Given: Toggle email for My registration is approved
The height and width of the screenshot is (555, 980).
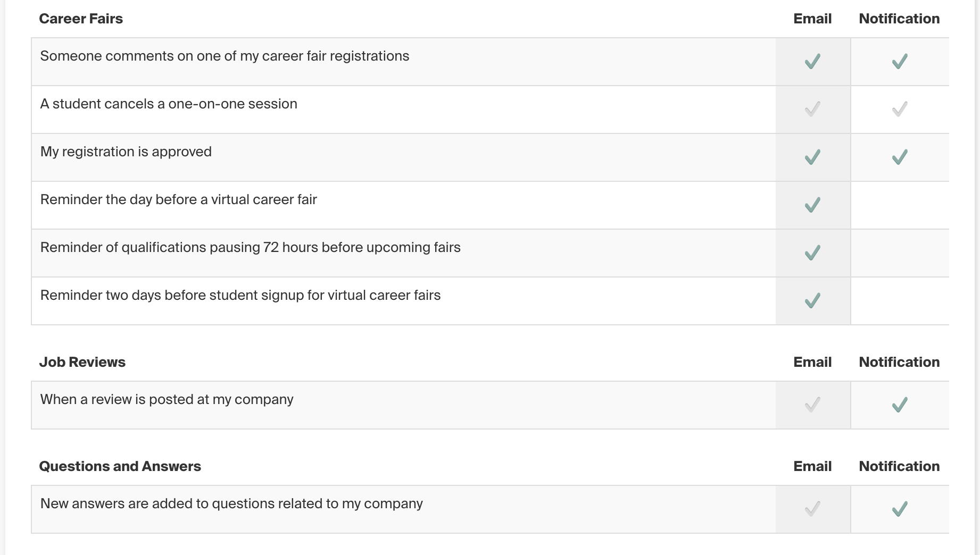Looking at the screenshot, I should [812, 157].
